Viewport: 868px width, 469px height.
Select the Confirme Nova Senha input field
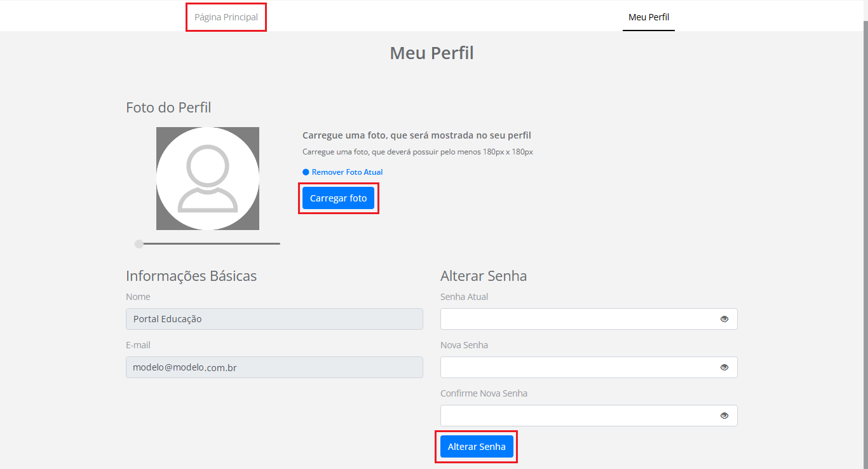click(x=578, y=416)
